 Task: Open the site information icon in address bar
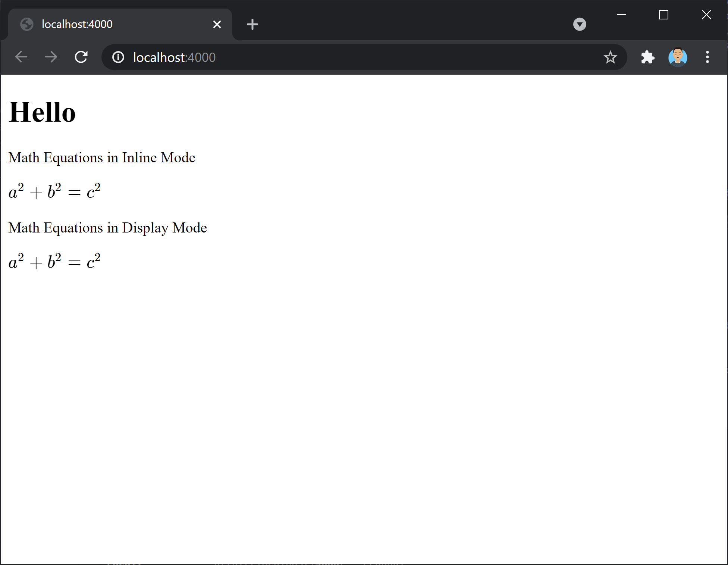point(118,57)
